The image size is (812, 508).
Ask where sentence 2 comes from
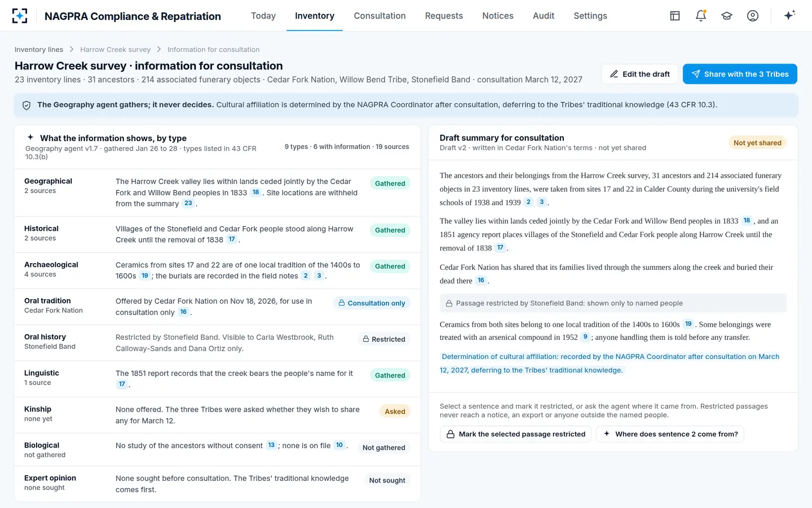pos(670,434)
